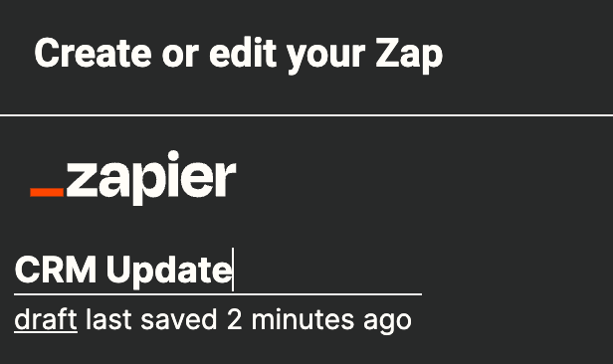Place cursor after 'Update' in Zap title
Image resolution: width=613 pixels, height=364 pixels.
(x=233, y=270)
